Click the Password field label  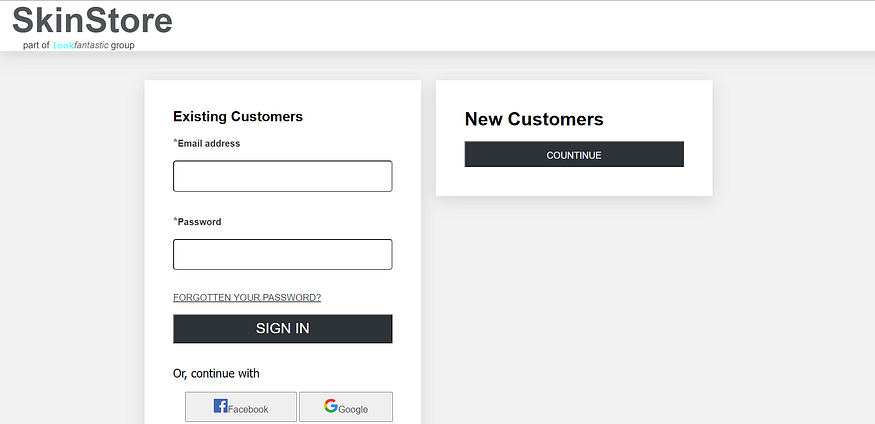(200, 222)
